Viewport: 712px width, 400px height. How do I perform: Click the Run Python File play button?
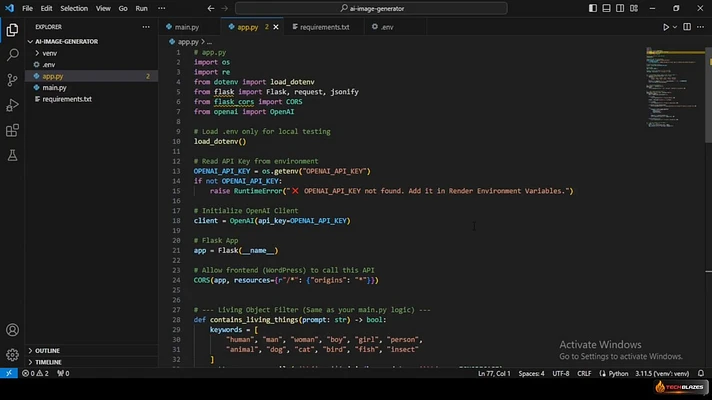click(x=665, y=27)
